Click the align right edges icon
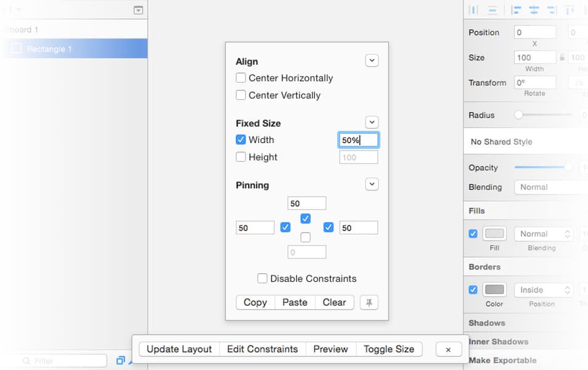This screenshot has width=588, height=370. [550, 9]
